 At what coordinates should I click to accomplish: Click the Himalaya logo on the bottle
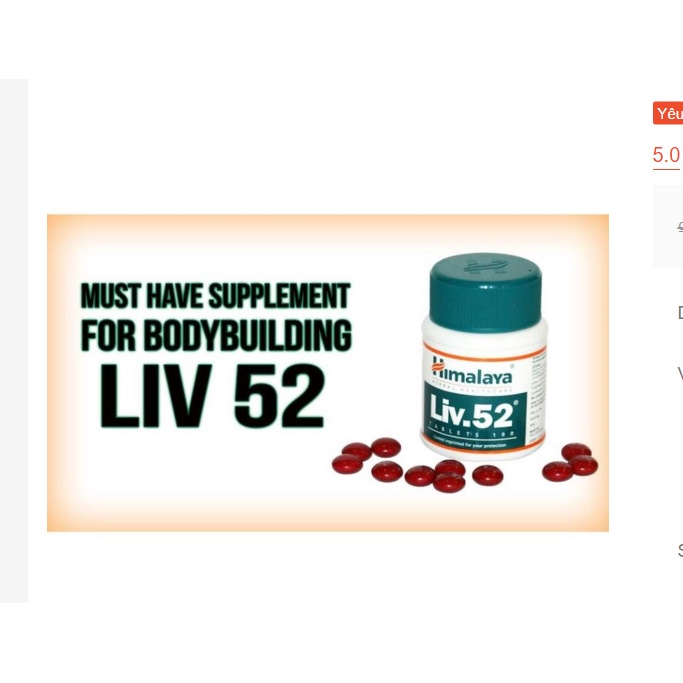[472, 371]
